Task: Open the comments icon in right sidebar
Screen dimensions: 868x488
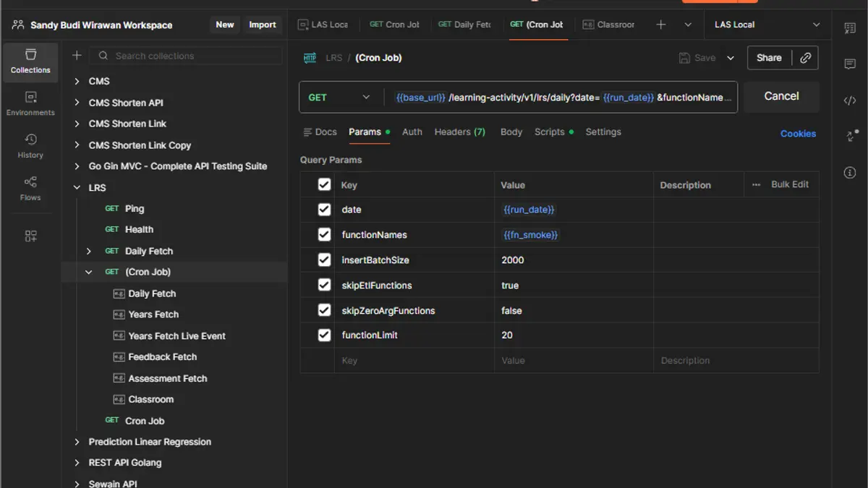Action: (850, 64)
